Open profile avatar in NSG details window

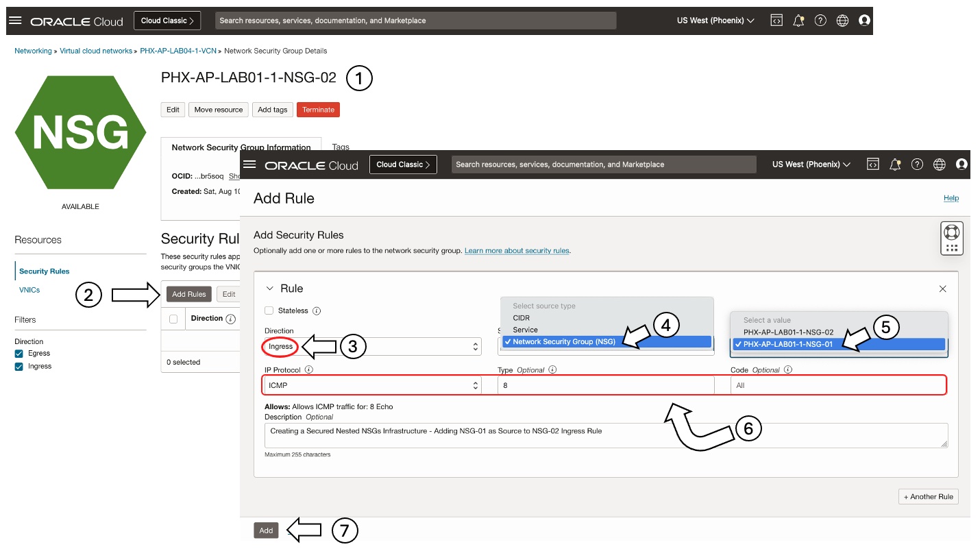pyautogui.click(x=864, y=21)
